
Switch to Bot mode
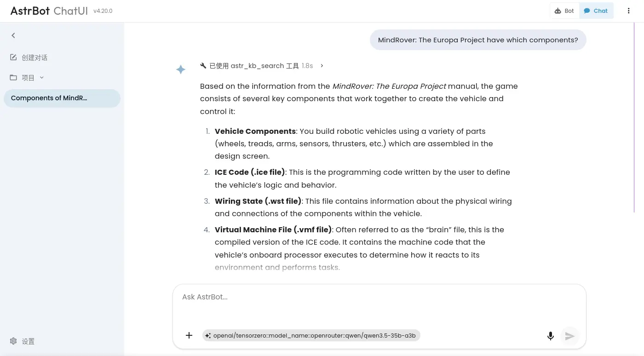564,11
